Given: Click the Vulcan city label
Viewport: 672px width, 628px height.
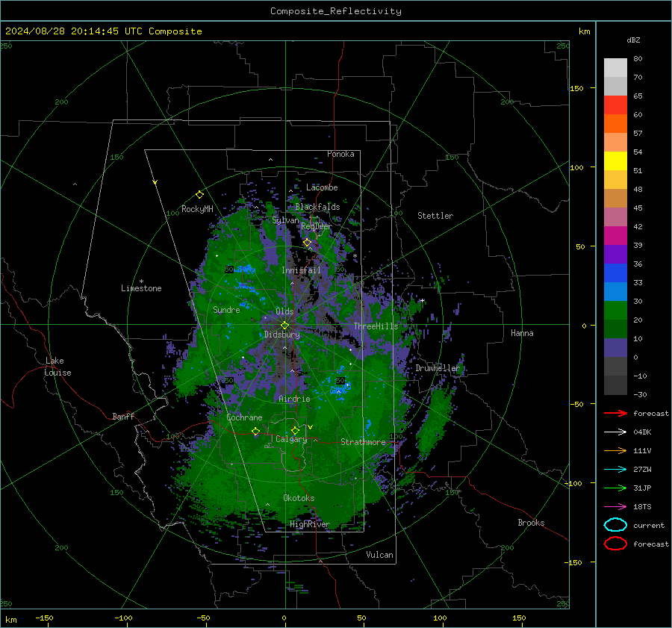Looking at the screenshot, I should coord(379,555).
